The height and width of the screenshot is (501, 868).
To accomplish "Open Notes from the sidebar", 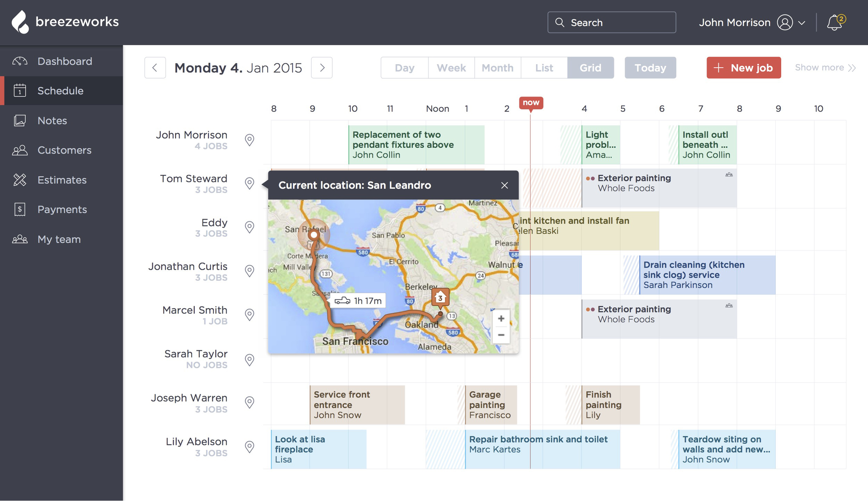I will (x=52, y=120).
